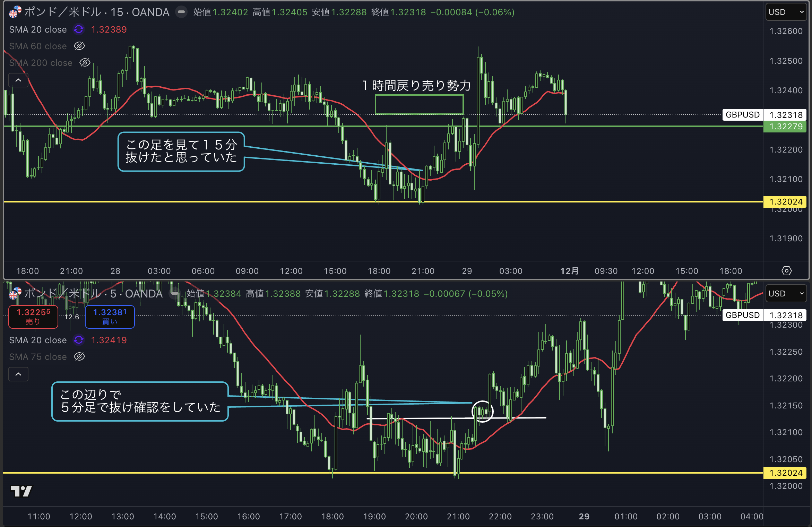Collapse top chart indicator legend

(x=18, y=80)
